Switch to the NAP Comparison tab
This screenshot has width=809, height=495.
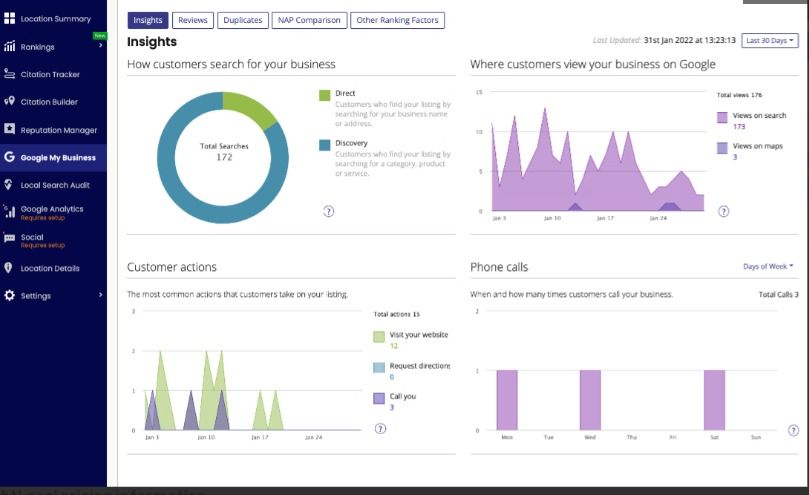click(x=310, y=20)
